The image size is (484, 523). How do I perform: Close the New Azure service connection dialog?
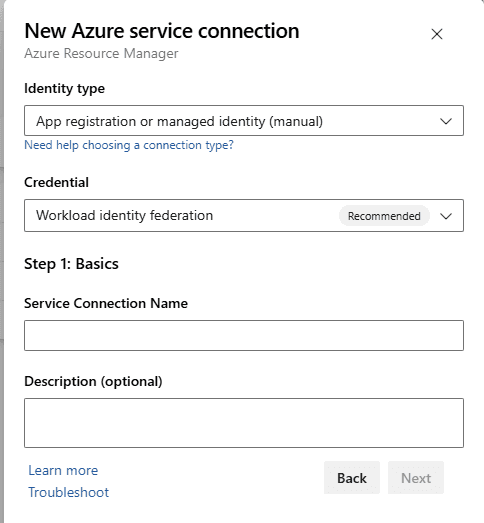pyautogui.click(x=437, y=34)
